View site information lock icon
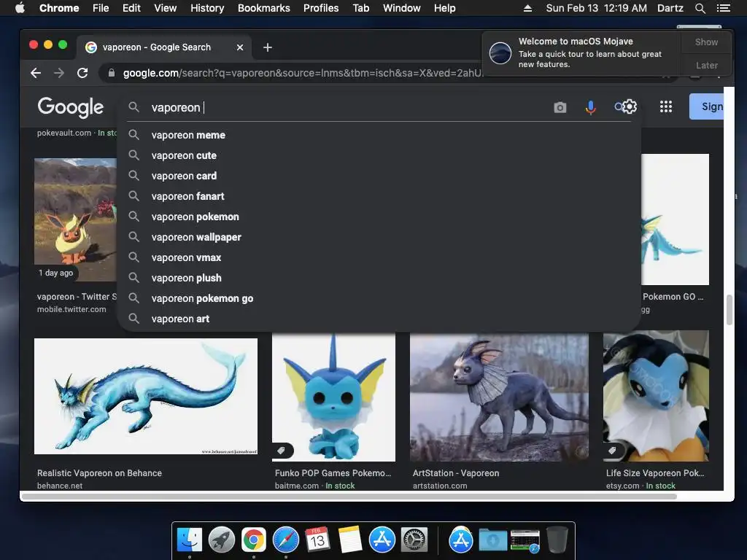 (112, 73)
